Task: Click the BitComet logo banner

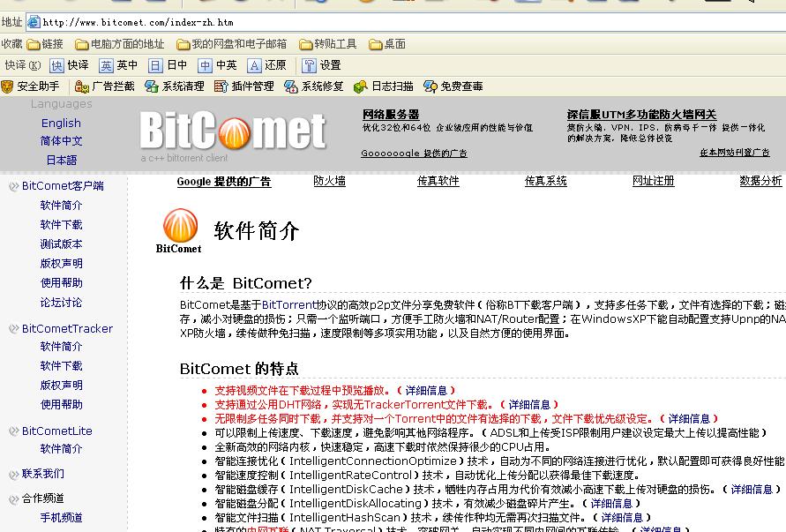Action: 233,131
